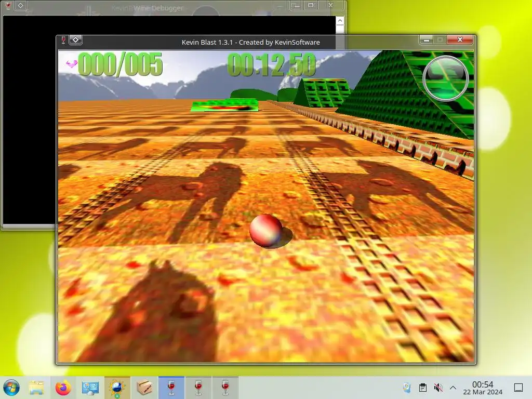This screenshot has width=532, height=399.
Task: Click the 00:12.50 game timer
Action: coord(271,64)
